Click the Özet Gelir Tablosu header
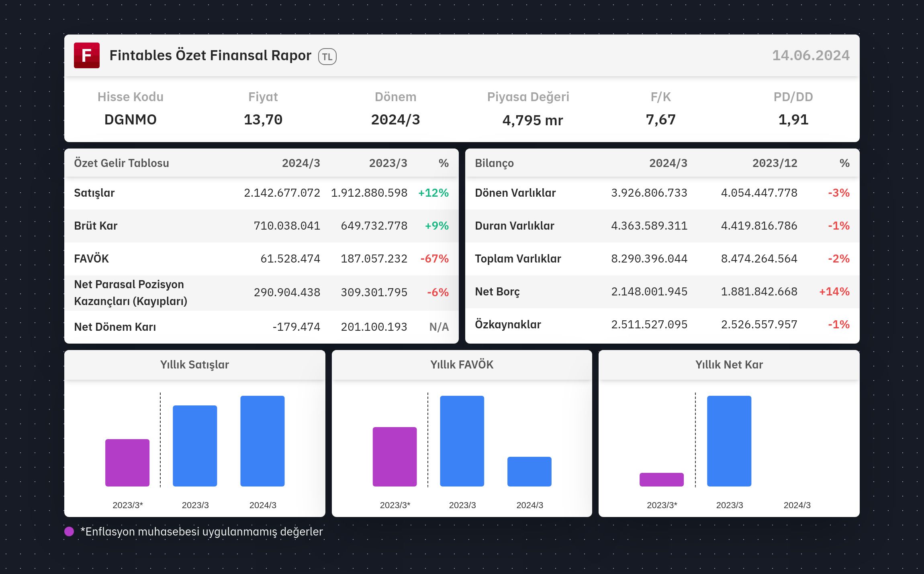Screen dimensions: 924x574 tap(122, 163)
